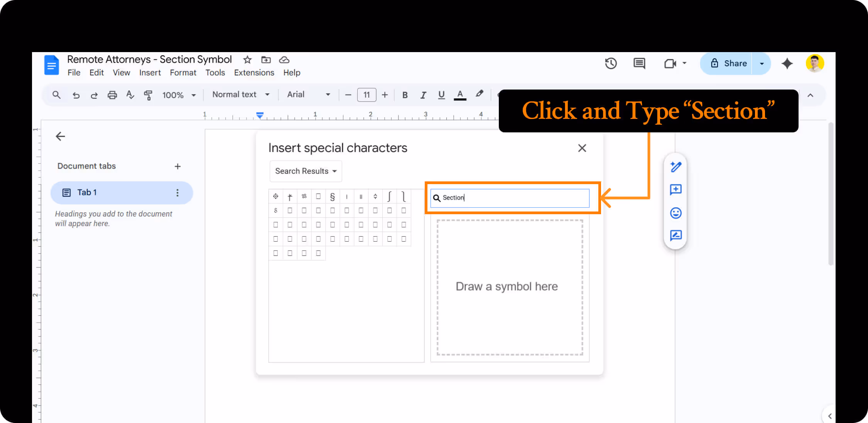Open the Search Results category dropdown
This screenshot has width=868, height=423.
(306, 171)
